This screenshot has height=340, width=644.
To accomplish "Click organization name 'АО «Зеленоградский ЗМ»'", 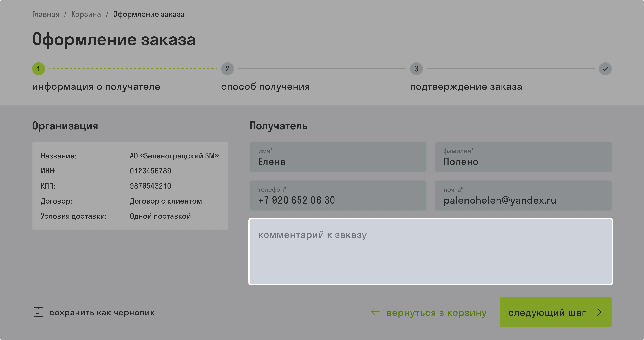I will (x=174, y=156).
